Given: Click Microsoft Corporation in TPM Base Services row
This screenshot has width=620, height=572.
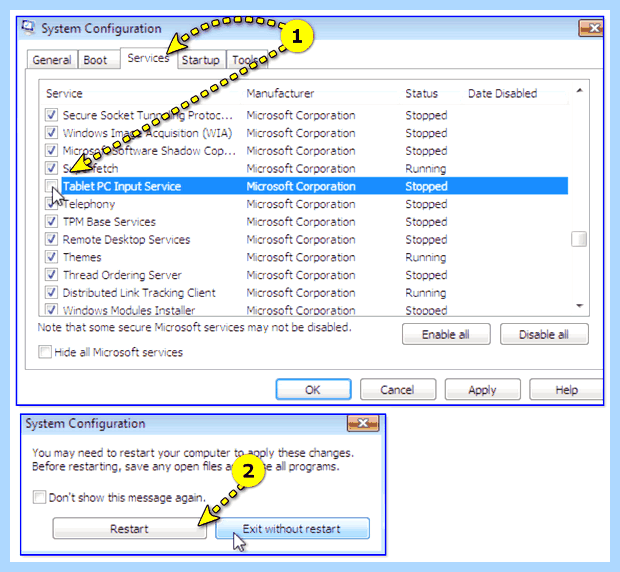Looking at the screenshot, I should [301, 222].
